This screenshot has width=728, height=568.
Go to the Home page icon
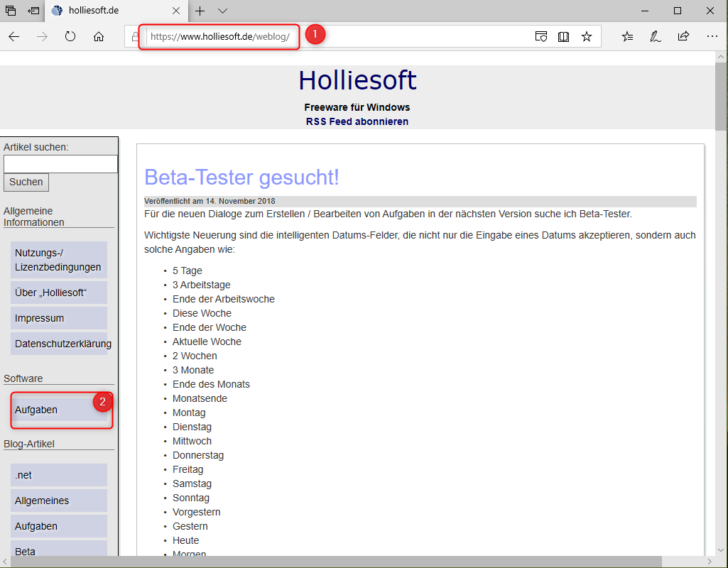pyautogui.click(x=99, y=37)
